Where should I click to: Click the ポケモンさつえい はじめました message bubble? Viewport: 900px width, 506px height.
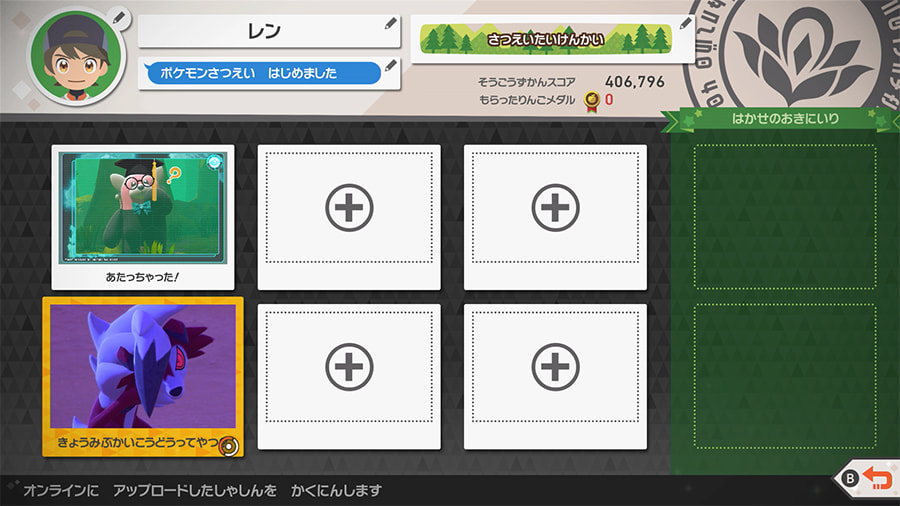tap(262, 73)
